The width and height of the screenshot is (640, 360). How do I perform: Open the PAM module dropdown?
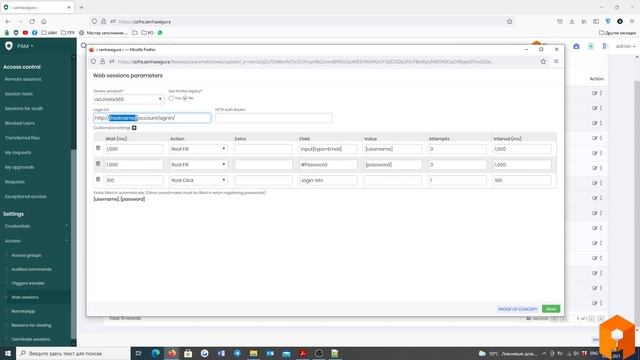point(25,46)
